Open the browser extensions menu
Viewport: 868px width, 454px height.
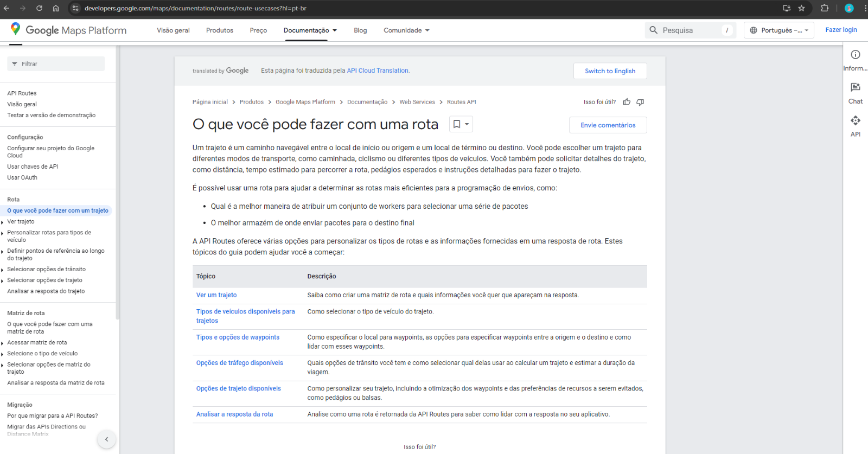pyautogui.click(x=825, y=8)
